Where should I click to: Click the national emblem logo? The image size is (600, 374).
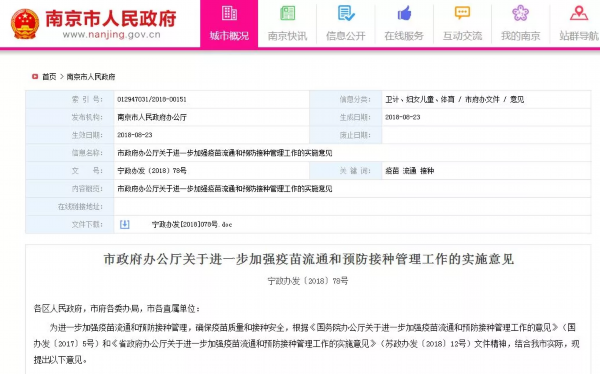coord(25,24)
